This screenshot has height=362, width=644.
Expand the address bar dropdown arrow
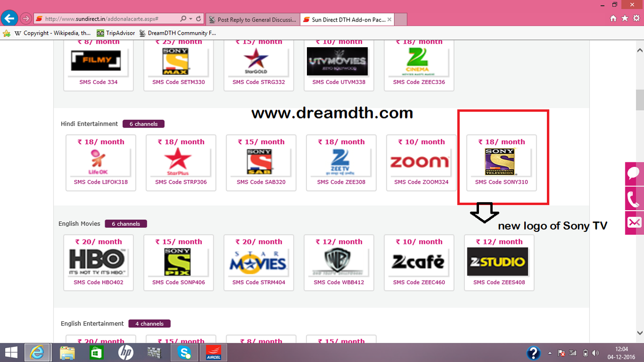coord(190,19)
